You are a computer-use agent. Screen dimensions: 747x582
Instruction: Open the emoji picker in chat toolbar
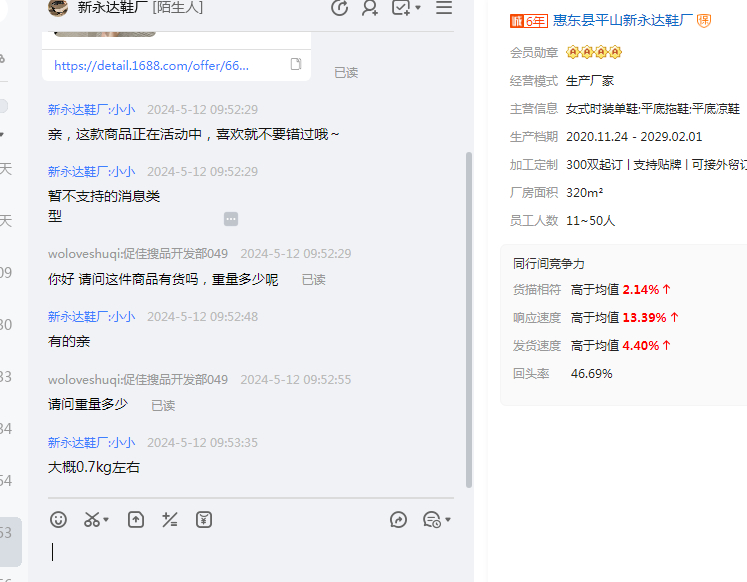click(x=59, y=520)
